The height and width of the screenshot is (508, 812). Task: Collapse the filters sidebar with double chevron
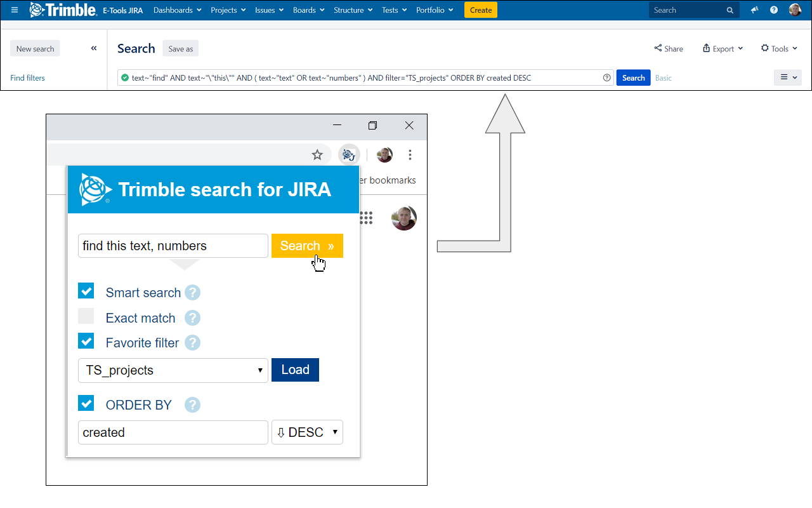(x=94, y=48)
